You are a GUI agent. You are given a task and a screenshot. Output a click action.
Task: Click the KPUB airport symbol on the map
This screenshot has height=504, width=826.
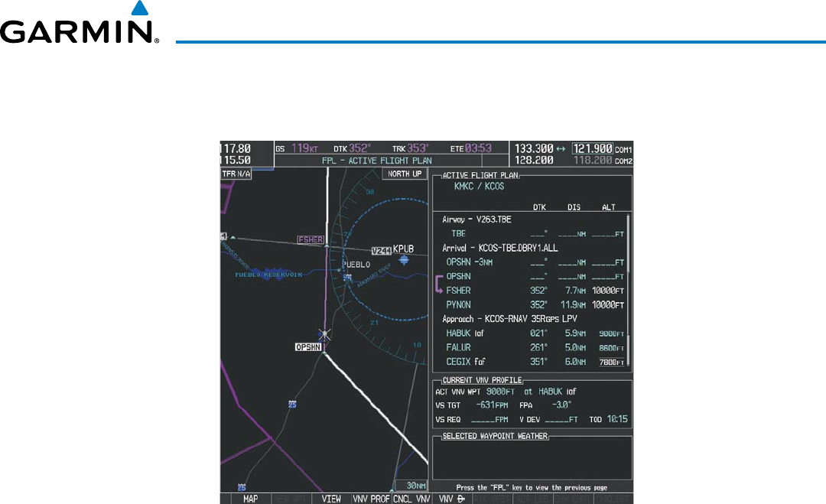pyautogui.click(x=404, y=260)
